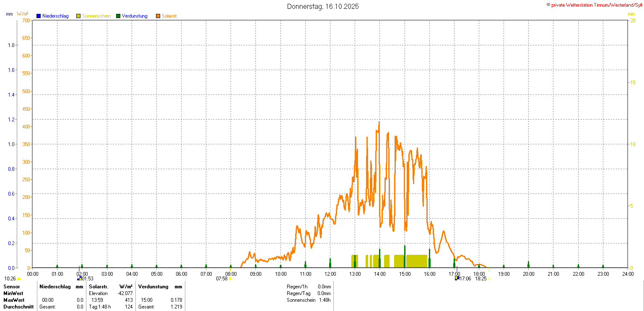Click the moon icon beside 01:53

pos(79,278)
